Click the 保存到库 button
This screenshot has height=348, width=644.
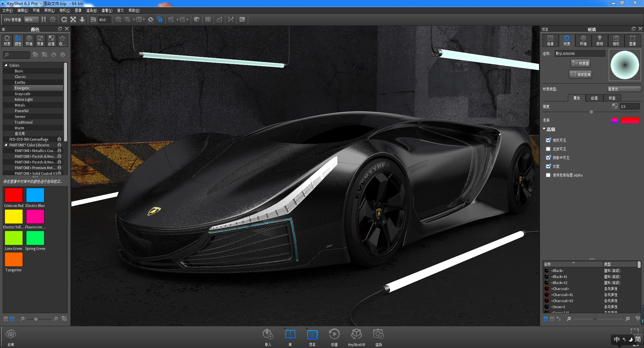coord(580,74)
